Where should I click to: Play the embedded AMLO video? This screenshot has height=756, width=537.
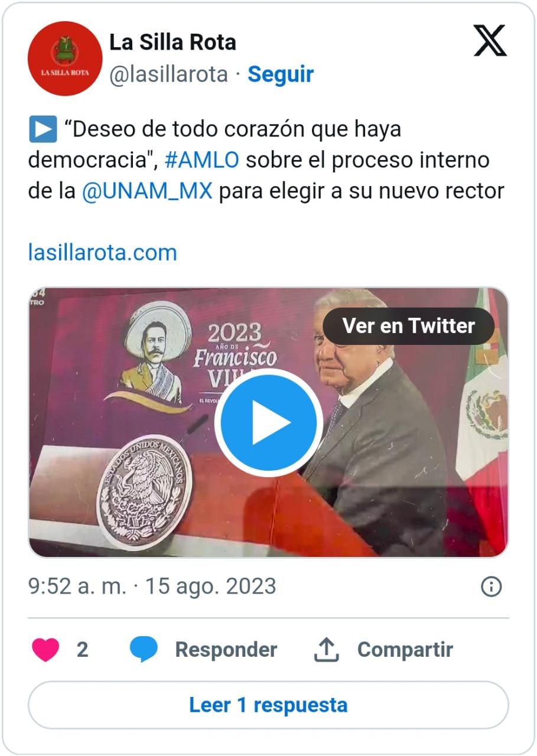tap(269, 422)
